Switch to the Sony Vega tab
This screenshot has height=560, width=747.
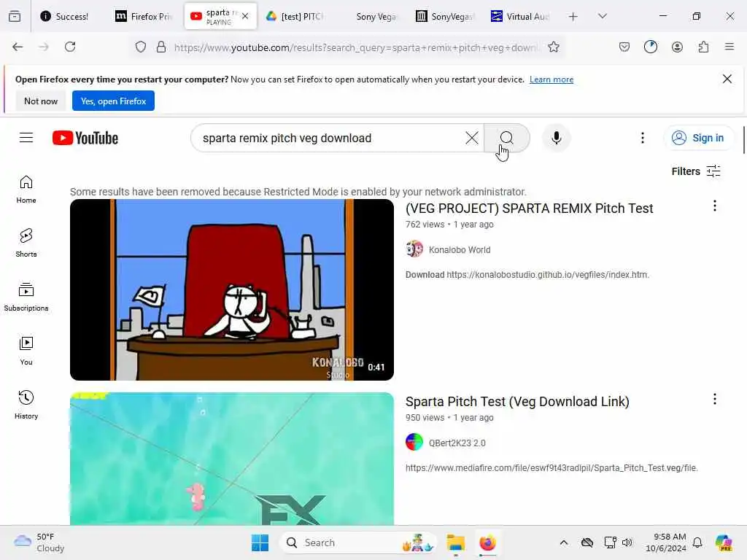tap(370, 16)
